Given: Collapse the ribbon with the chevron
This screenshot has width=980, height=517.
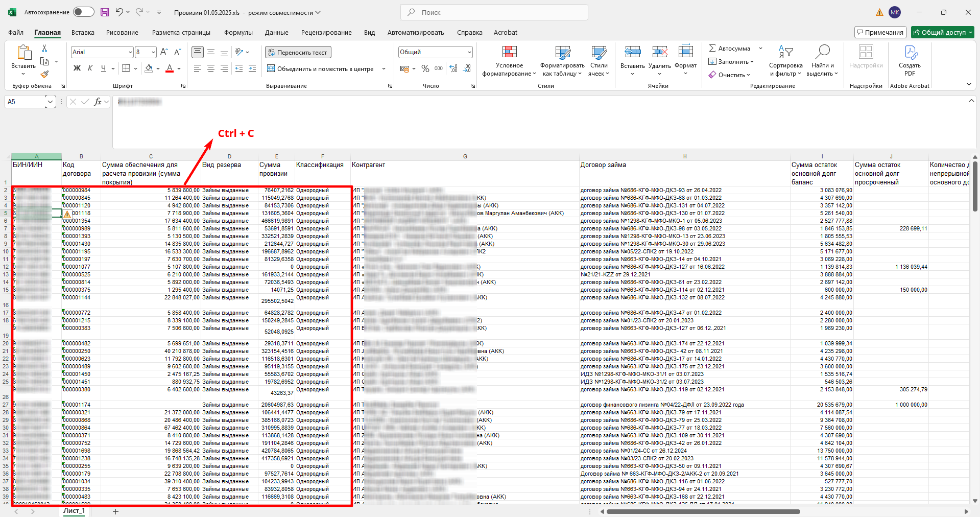Looking at the screenshot, I should (x=969, y=84).
